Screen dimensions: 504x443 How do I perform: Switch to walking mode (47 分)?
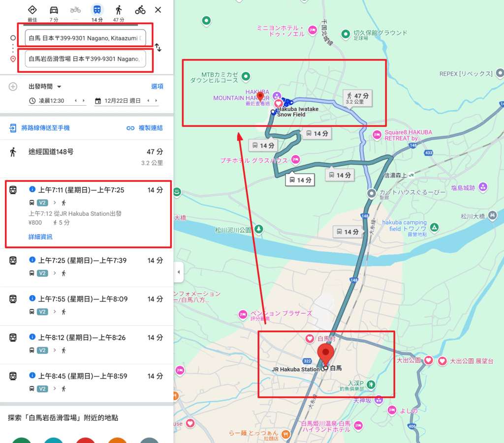(x=119, y=10)
